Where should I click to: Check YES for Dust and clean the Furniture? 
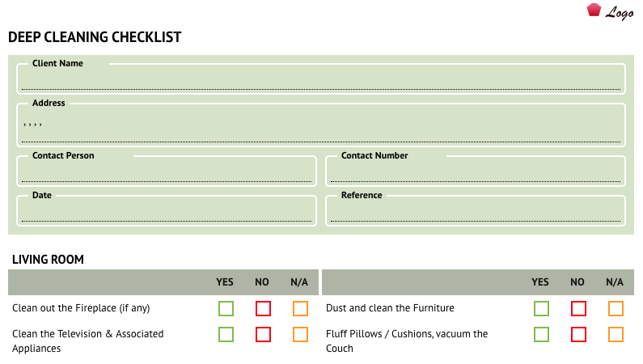(541, 309)
